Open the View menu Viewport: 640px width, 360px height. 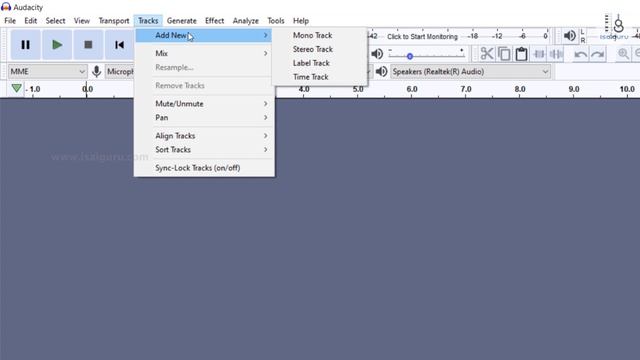[x=82, y=20]
